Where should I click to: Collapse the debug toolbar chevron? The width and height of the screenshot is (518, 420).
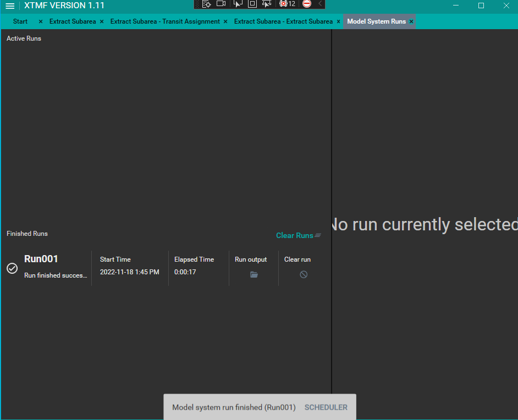[x=320, y=4]
